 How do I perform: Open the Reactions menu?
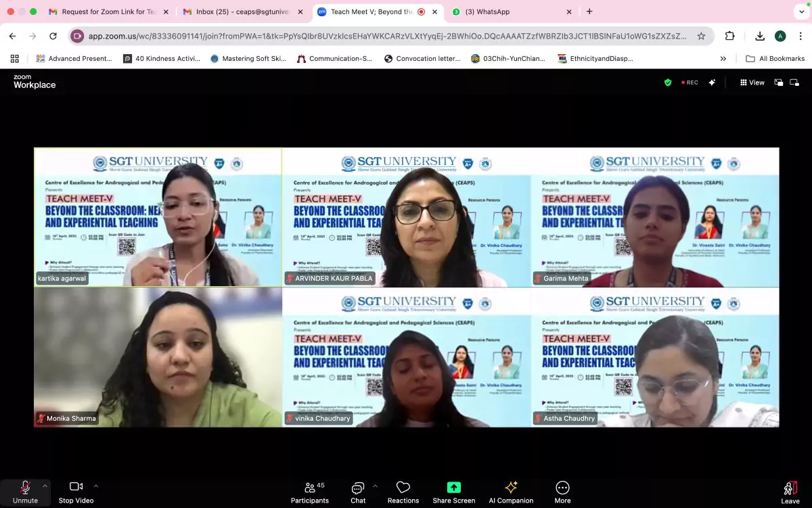click(403, 492)
